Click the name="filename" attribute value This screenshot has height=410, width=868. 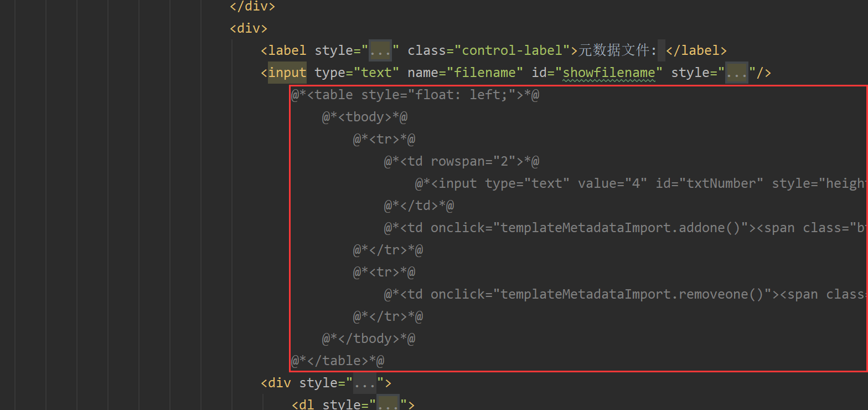[x=488, y=73]
